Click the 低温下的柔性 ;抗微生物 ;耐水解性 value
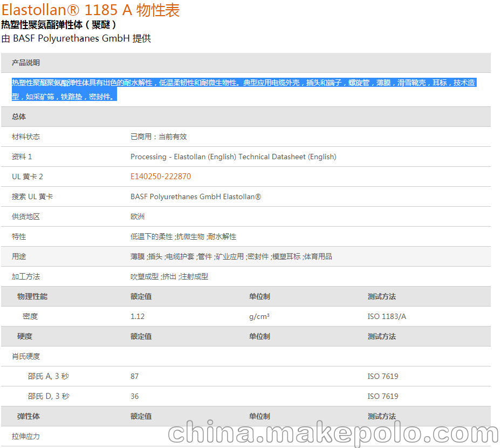500x448 pixels. coord(183,236)
